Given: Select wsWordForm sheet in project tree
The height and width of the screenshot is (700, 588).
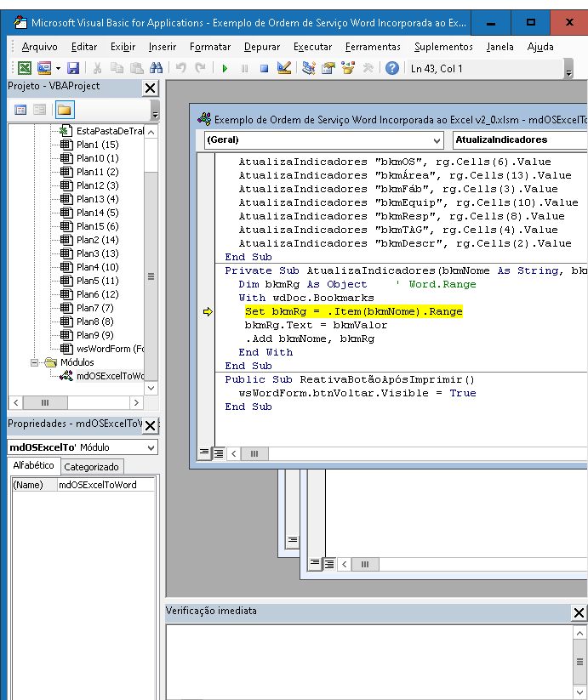Looking at the screenshot, I should (110, 349).
